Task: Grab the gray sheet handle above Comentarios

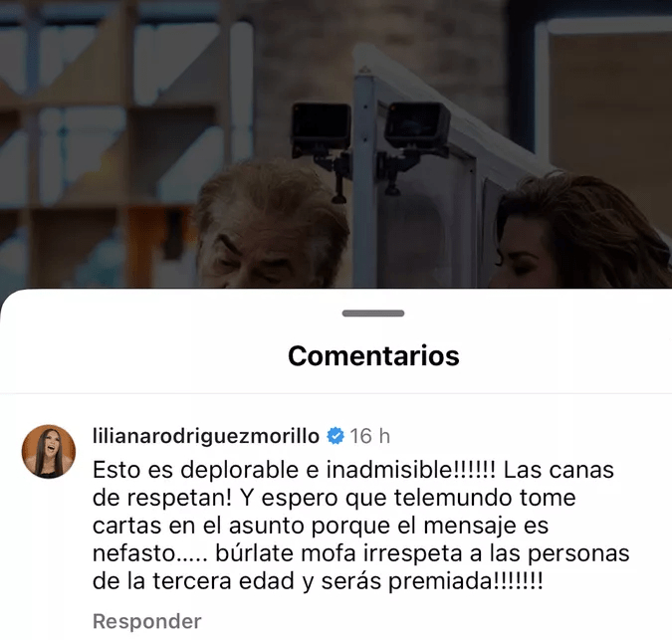Action: (373, 314)
